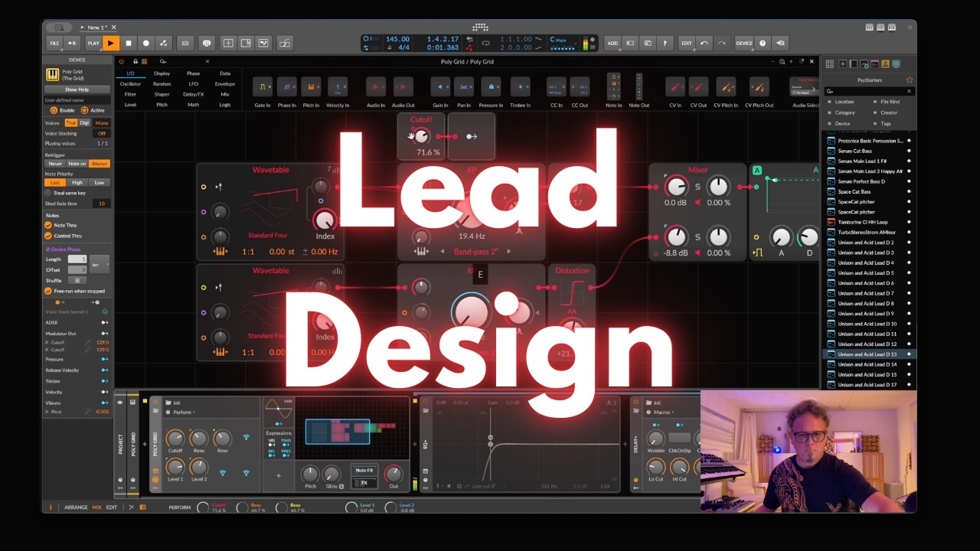This screenshot has height=551, width=980.
Task: Click the Record button in transport
Action: [146, 44]
